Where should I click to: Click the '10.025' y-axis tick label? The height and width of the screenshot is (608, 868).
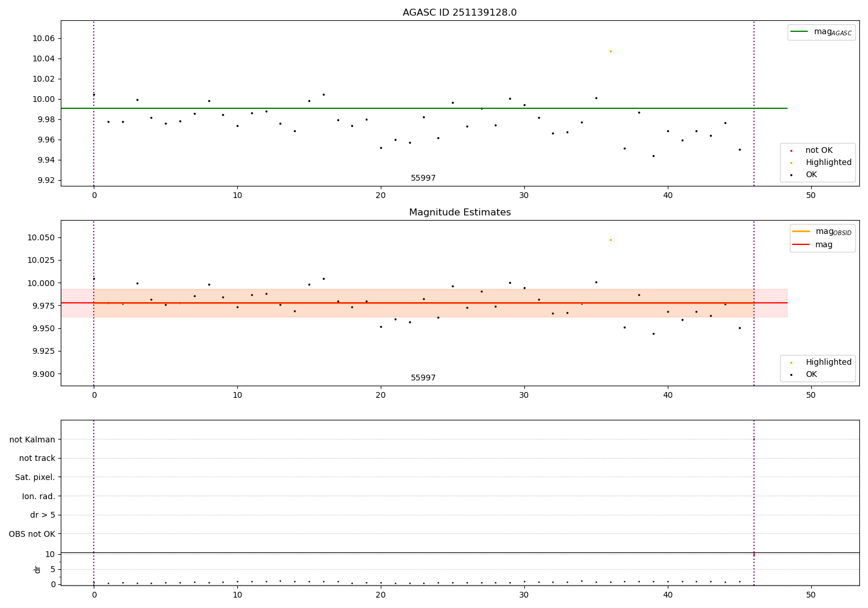(x=41, y=261)
